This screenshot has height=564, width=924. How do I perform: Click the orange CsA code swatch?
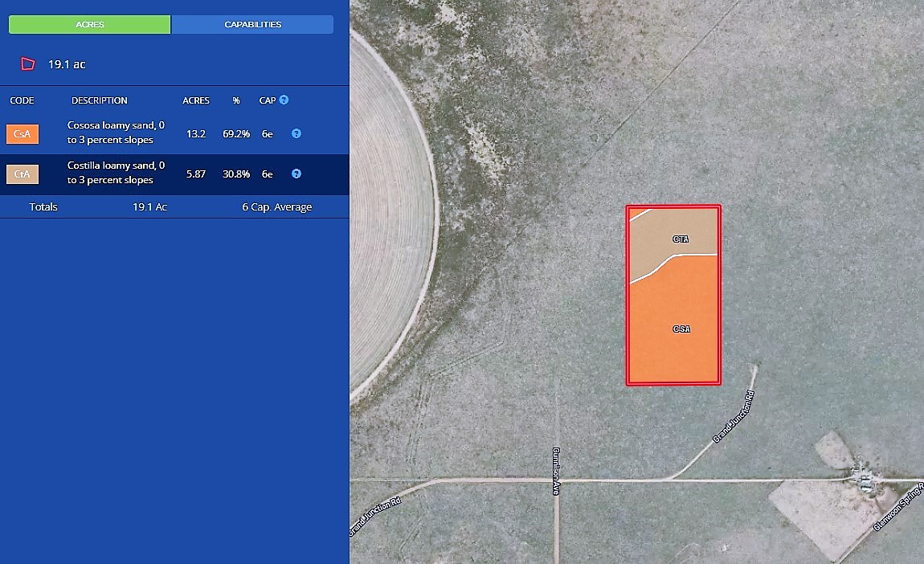(x=22, y=134)
